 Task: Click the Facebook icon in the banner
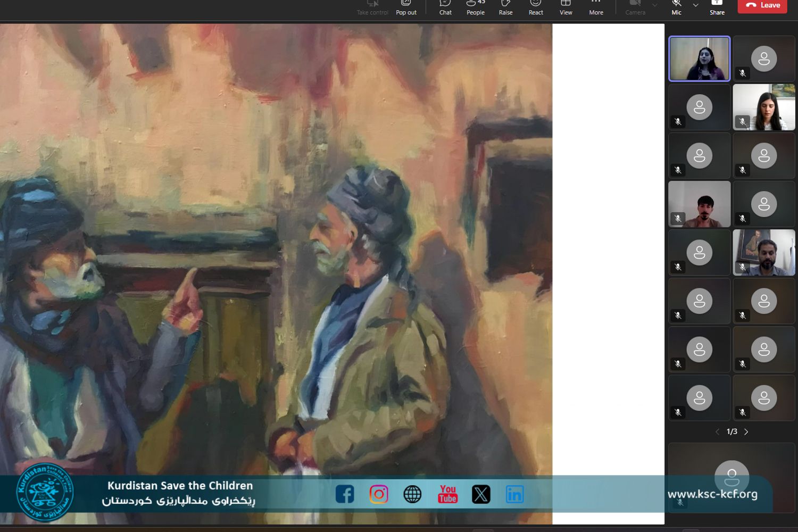[x=345, y=494]
